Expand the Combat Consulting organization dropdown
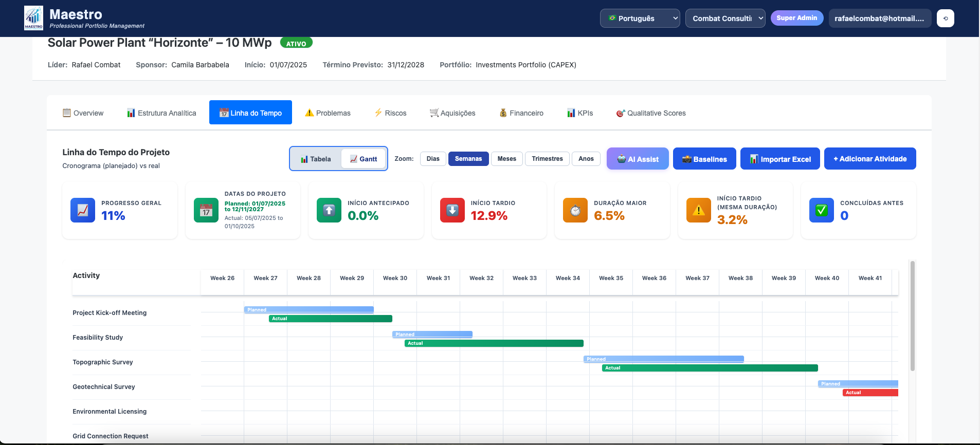This screenshot has height=445, width=980. [725, 18]
